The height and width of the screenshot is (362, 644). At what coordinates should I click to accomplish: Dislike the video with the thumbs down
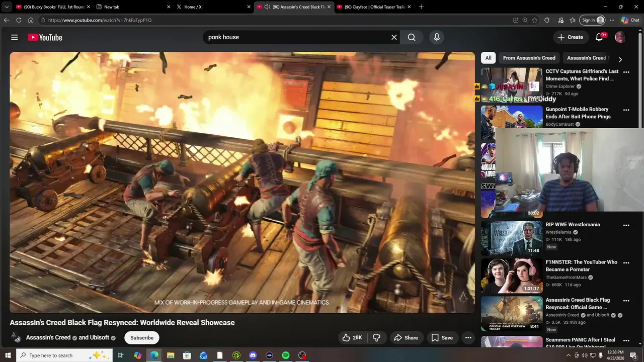click(x=376, y=338)
